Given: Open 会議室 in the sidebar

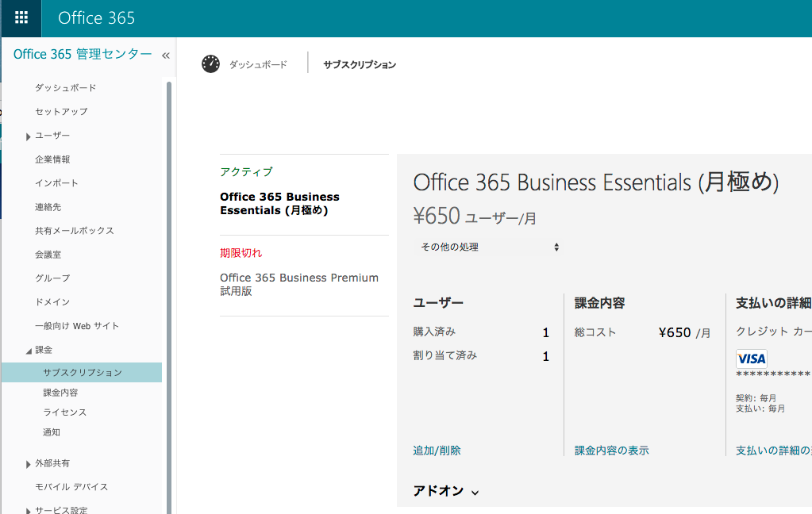Looking at the screenshot, I should coord(48,254).
